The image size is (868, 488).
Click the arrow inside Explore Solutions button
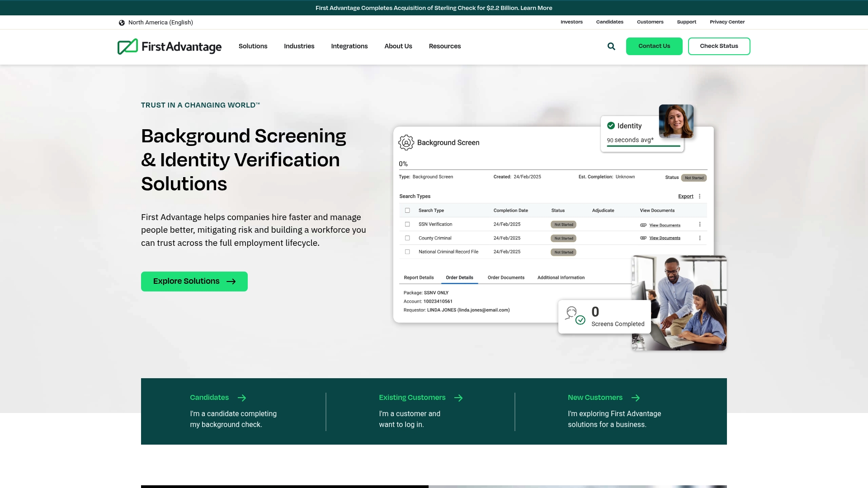pyautogui.click(x=231, y=282)
